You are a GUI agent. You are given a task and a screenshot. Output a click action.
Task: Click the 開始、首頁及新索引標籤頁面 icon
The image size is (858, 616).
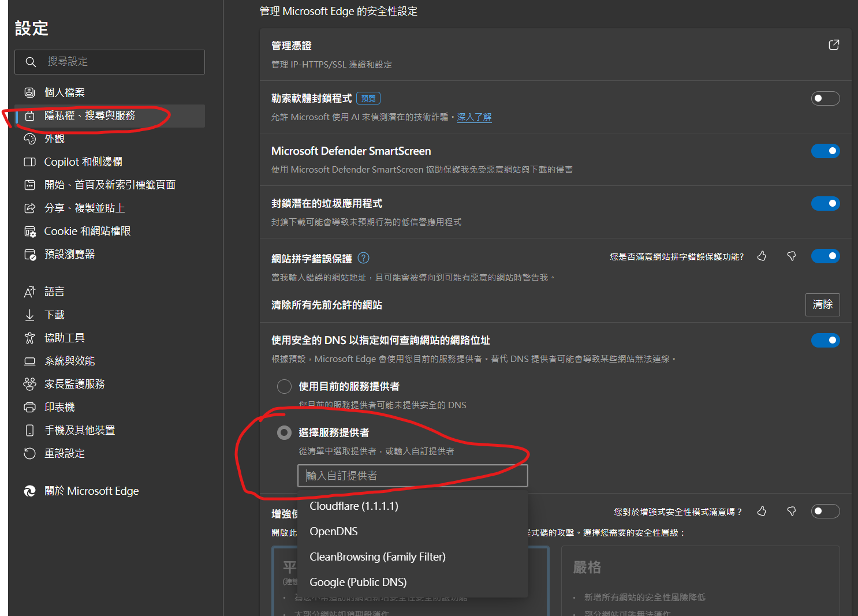click(x=29, y=185)
